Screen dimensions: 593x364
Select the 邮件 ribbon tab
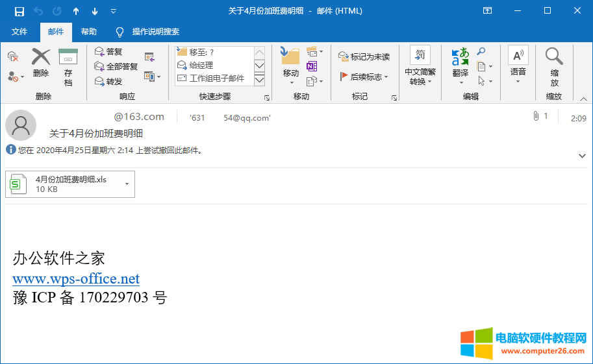coord(56,32)
